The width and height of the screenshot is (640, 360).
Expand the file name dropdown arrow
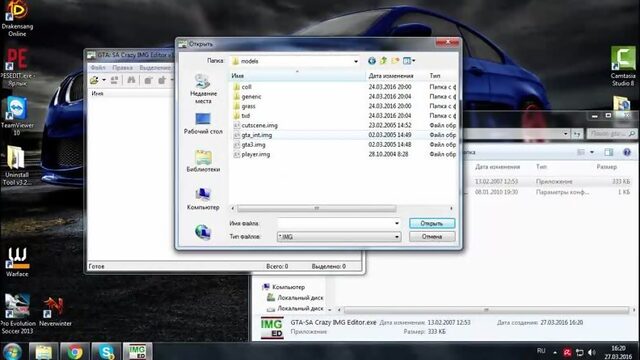(x=397, y=223)
